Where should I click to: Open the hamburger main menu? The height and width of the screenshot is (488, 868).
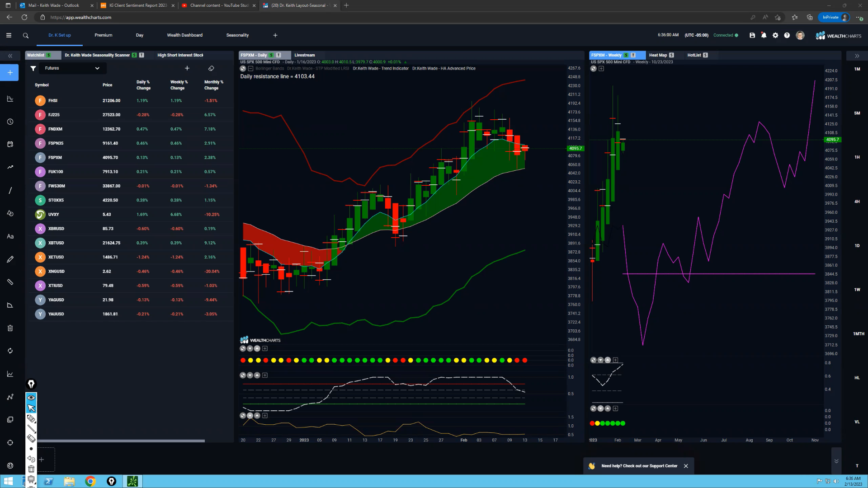9,35
